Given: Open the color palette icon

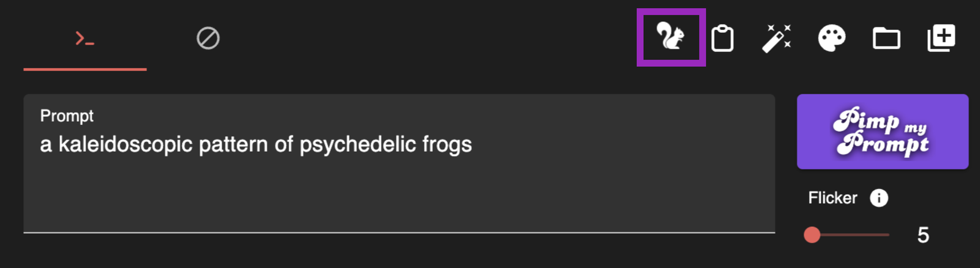Looking at the screenshot, I should coord(831,39).
